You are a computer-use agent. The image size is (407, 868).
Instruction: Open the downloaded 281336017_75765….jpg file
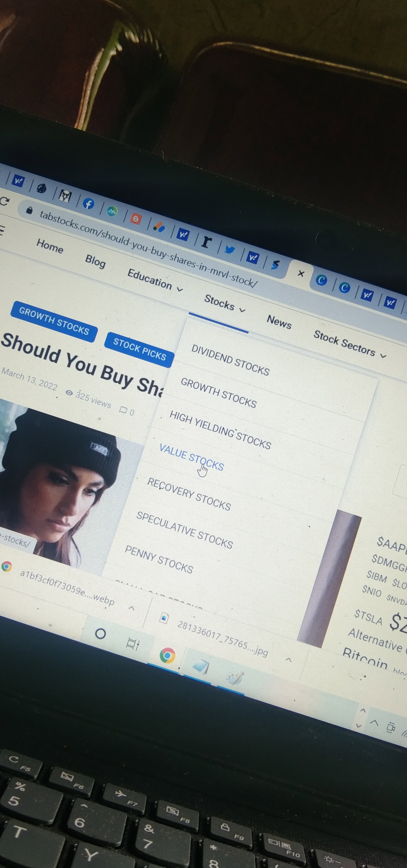tap(222, 639)
